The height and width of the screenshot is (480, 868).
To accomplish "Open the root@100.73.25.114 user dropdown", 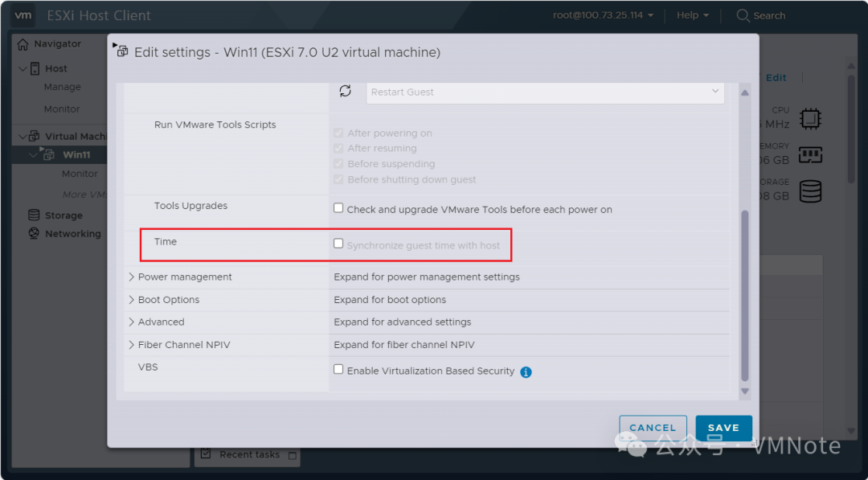I will (603, 15).
